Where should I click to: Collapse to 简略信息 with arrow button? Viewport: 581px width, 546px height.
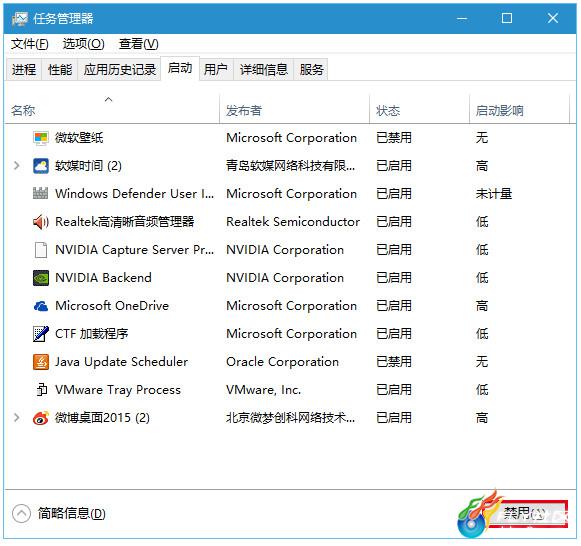(x=21, y=513)
